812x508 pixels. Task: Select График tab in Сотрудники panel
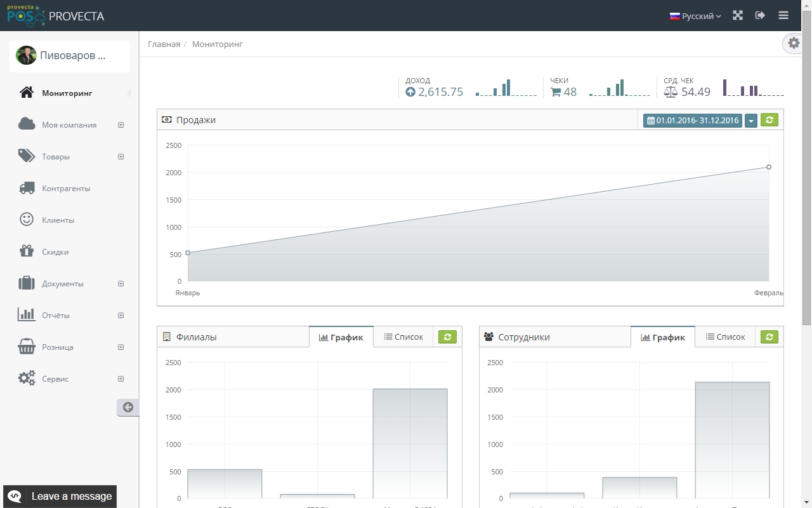(x=663, y=337)
